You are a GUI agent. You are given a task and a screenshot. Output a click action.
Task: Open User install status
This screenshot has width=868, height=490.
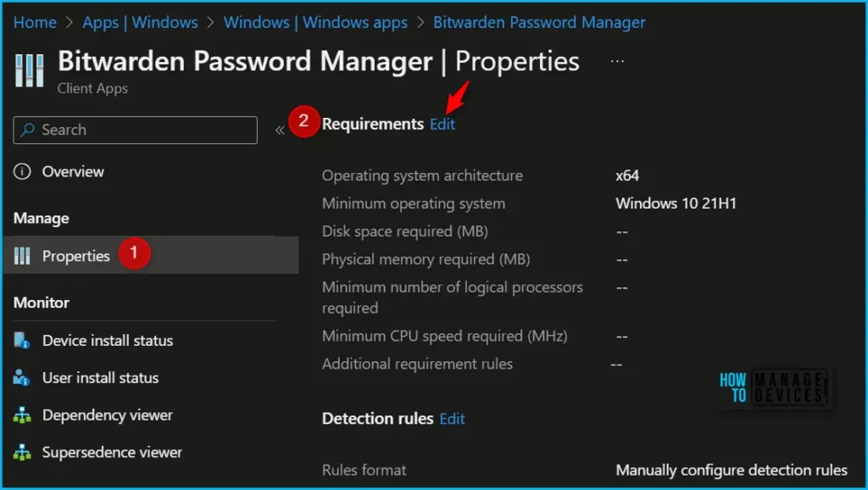point(100,377)
